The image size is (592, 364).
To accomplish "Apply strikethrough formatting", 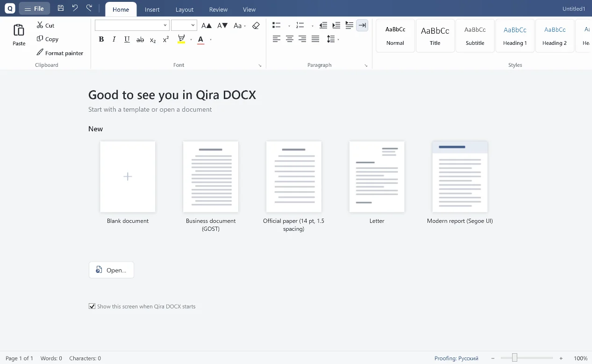I will pos(140,40).
